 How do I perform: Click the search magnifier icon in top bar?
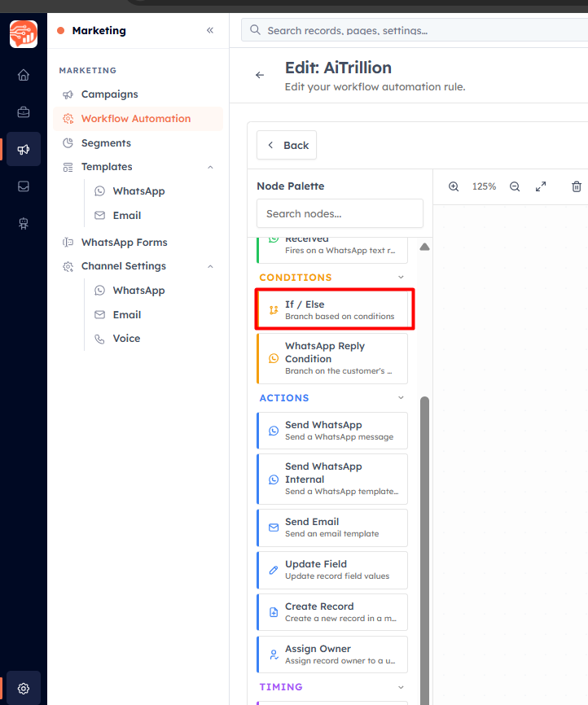(255, 30)
